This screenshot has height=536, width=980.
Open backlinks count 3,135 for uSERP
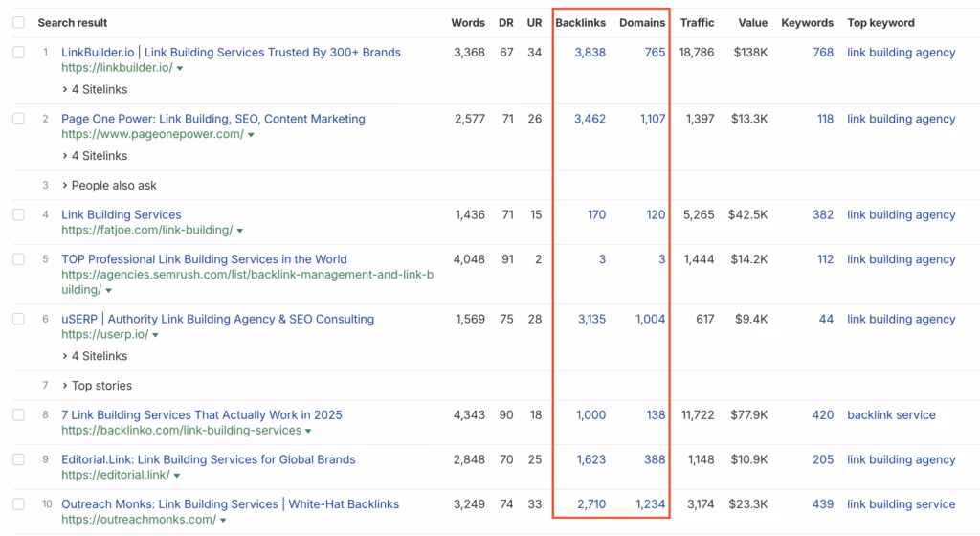point(591,320)
